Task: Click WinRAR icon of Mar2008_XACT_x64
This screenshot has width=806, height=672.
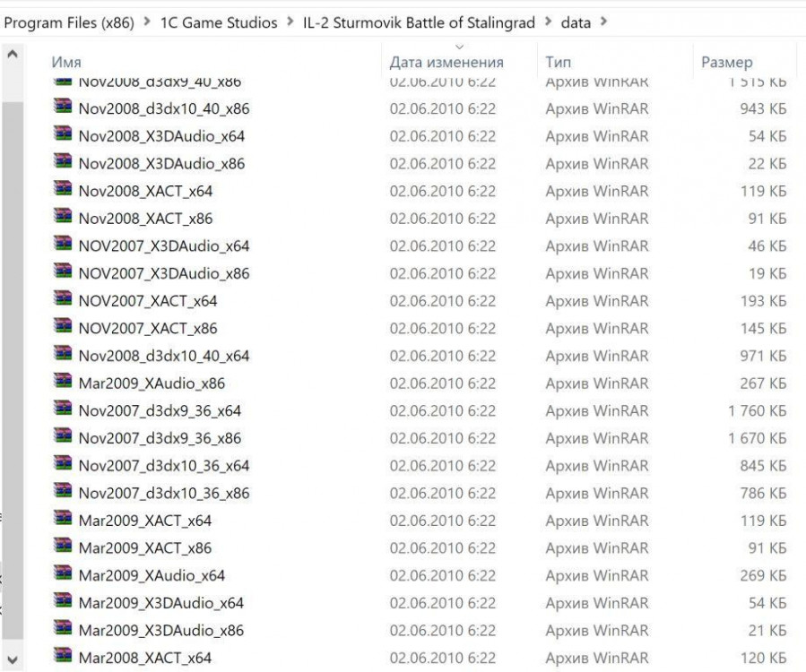Action: click(63, 656)
